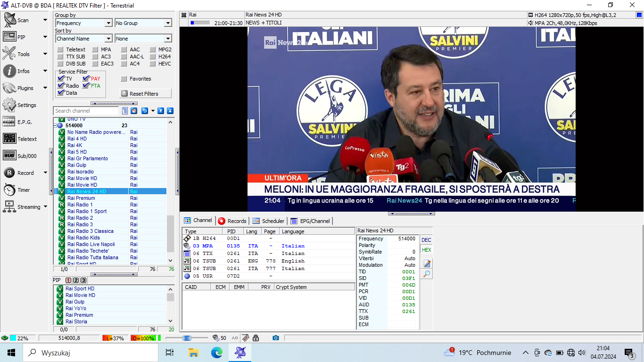Click the blue square icon at video info bar end
The height and width of the screenshot is (362, 644).
click(x=639, y=15)
